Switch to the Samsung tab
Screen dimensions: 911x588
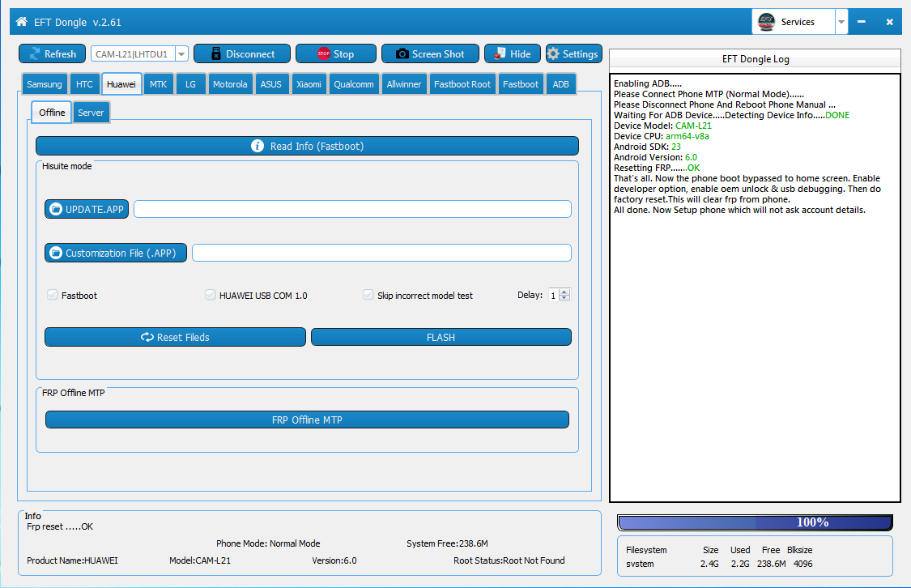[45, 84]
